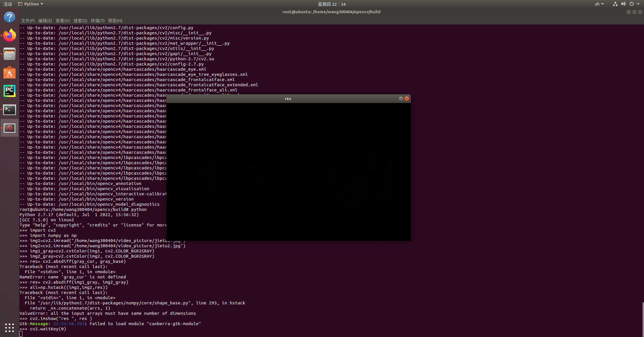Open the Files manager dock icon
Image resolution: width=644 pixels, height=337 pixels.
(x=10, y=54)
